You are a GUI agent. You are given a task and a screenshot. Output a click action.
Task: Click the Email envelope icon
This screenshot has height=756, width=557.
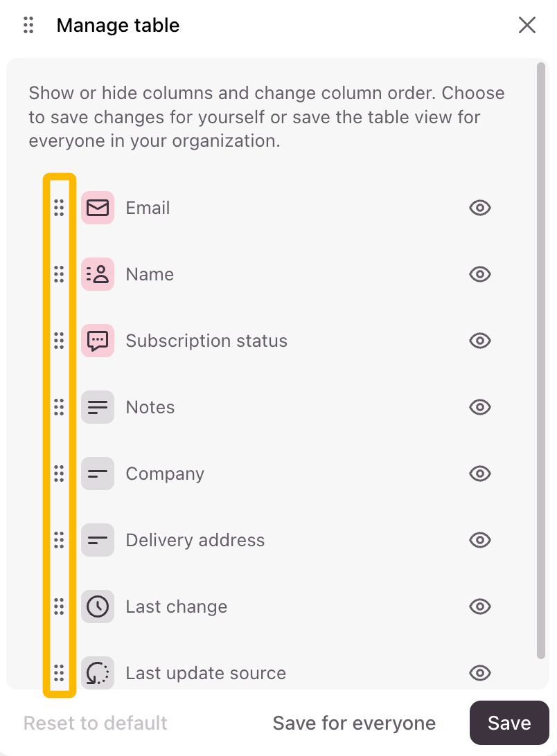[x=98, y=208]
